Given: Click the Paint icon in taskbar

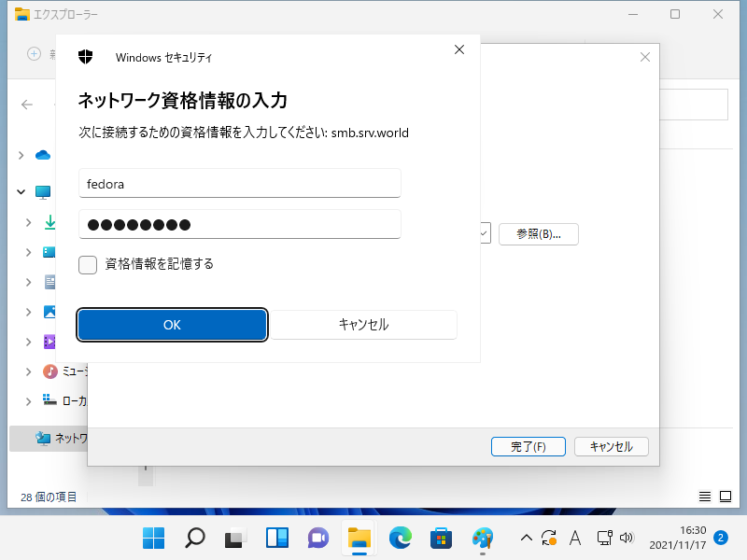Looking at the screenshot, I should (482, 538).
